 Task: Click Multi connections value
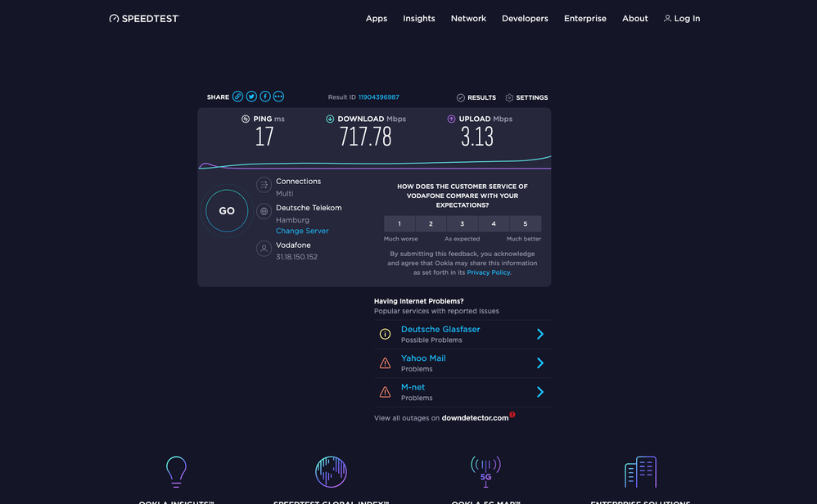[285, 193]
